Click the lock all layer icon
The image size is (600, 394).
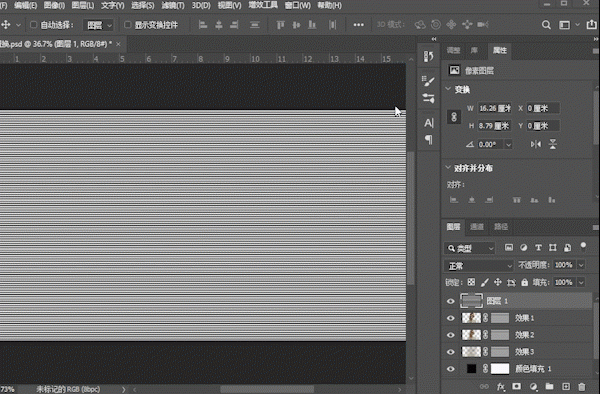(x=525, y=282)
